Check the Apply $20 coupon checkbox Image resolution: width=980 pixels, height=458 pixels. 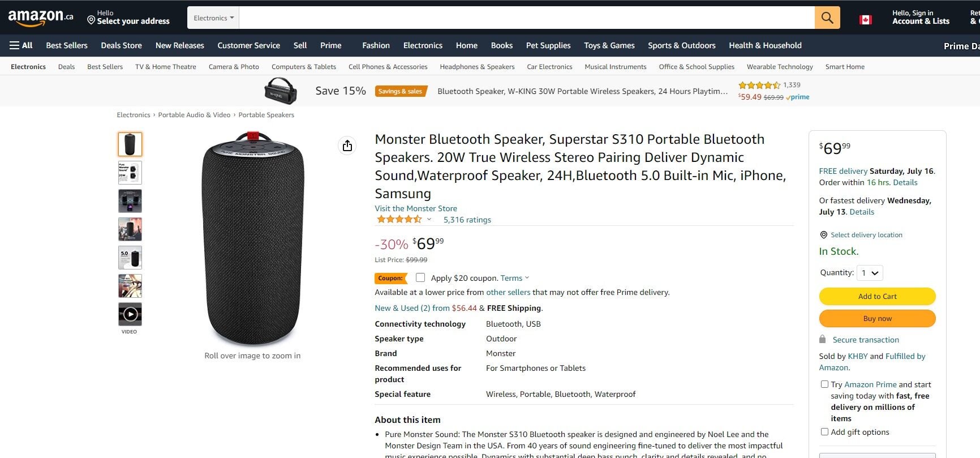(420, 278)
